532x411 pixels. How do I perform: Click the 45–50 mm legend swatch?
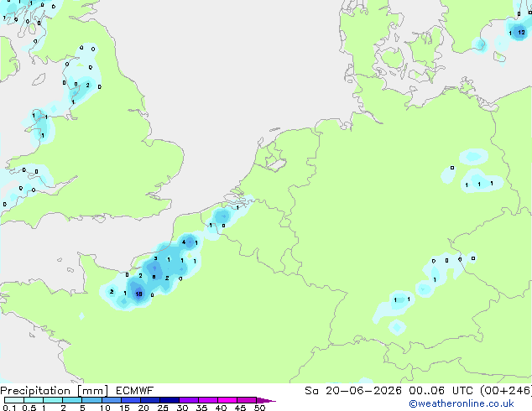(x=247, y=400)
